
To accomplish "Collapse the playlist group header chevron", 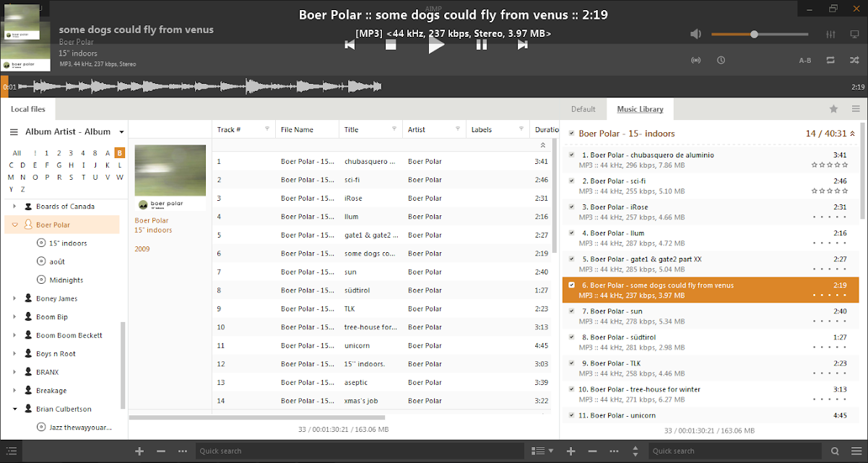I will [852, 134].
